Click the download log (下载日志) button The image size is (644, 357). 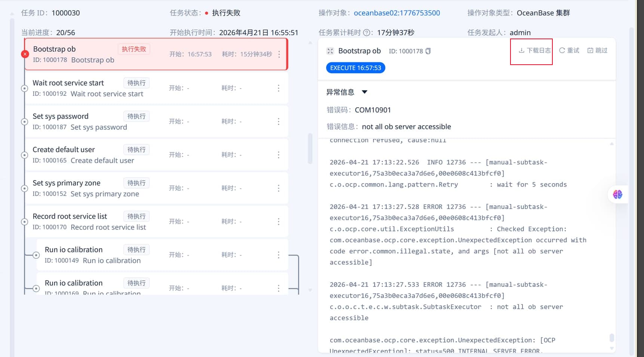[534, 50]
